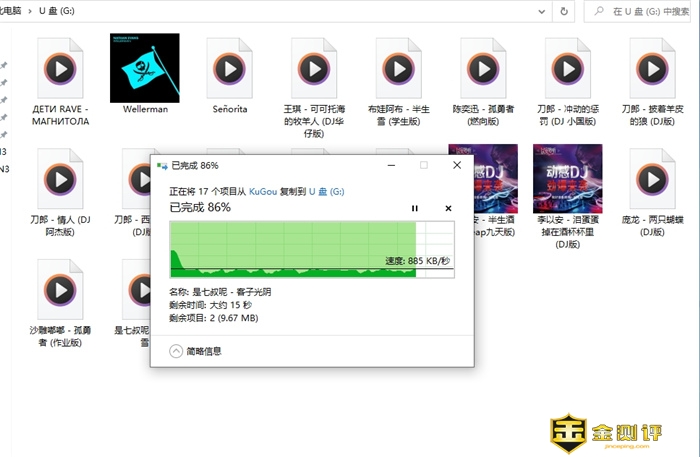700x457 pixels.
Task: Refresh the current folder view
Action: pyautogui.click(x=565, y=12)
